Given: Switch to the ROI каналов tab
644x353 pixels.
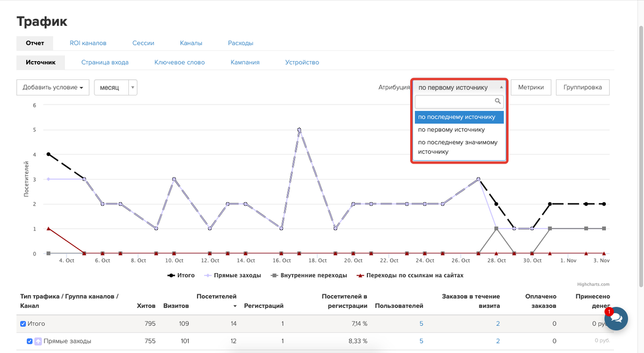Looking at the screenshot, I should pyautogui.click(x=88, y=43).
